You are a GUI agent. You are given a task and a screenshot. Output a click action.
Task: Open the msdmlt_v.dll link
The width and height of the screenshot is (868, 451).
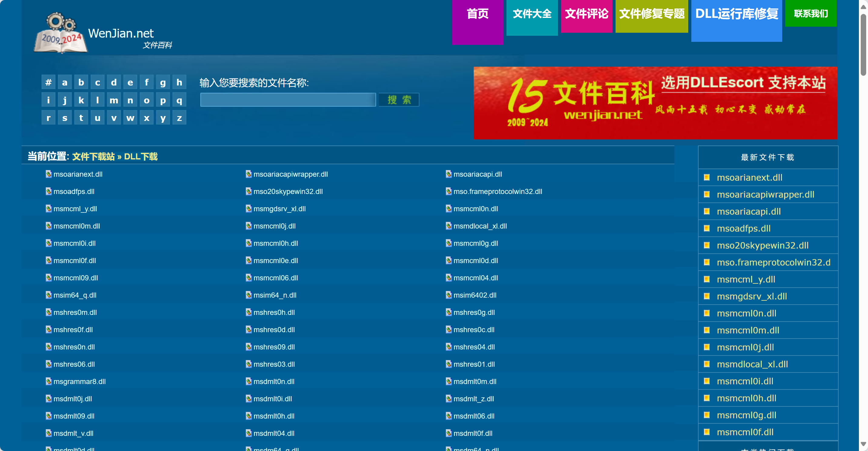73,433
